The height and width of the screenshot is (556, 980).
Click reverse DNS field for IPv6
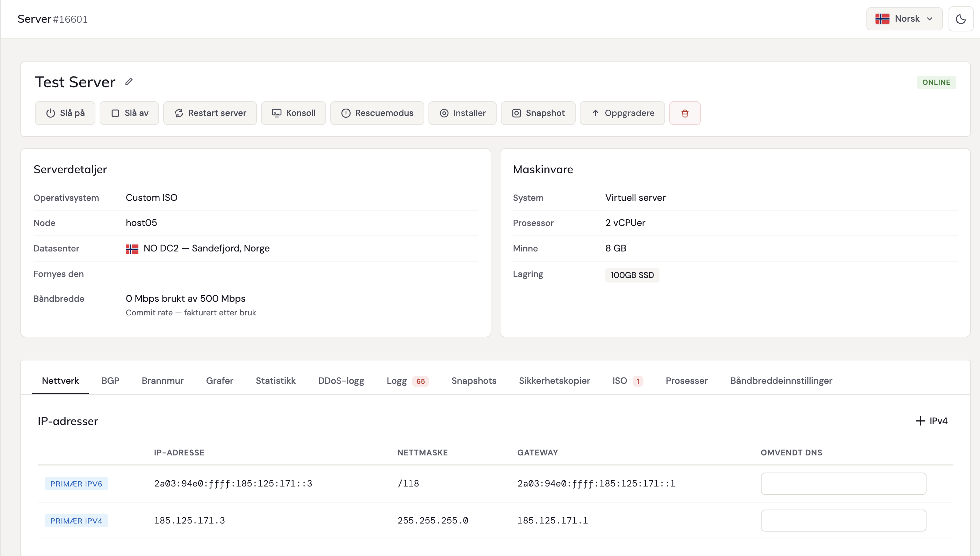coord(843,483)
